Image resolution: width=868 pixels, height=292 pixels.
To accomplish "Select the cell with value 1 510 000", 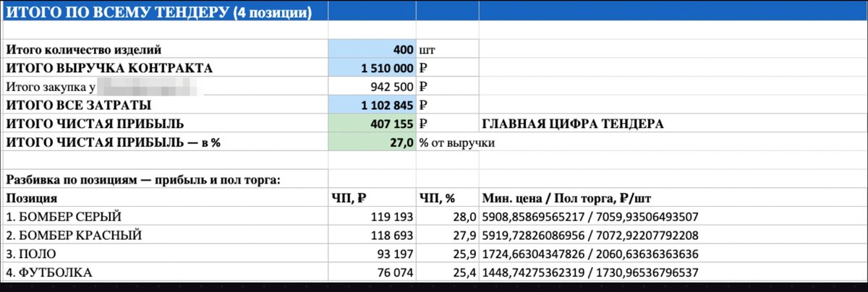I will 372,68.
